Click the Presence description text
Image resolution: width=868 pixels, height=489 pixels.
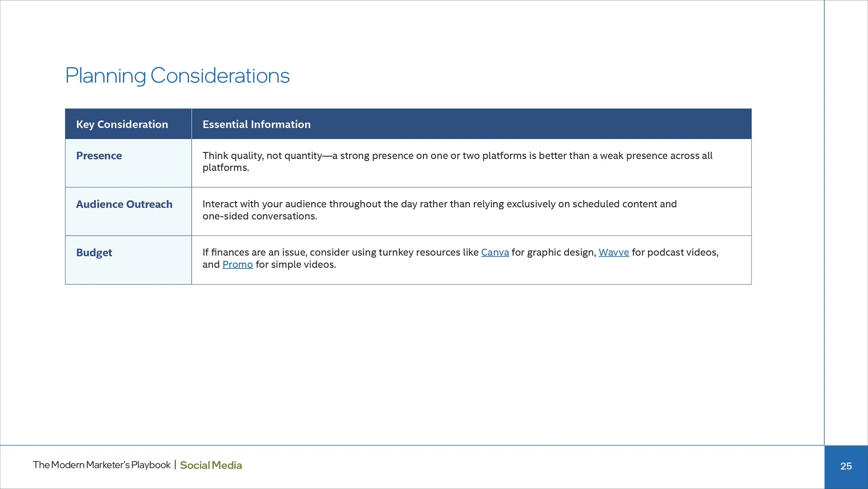pyautogui.click(x=457, y=161)
